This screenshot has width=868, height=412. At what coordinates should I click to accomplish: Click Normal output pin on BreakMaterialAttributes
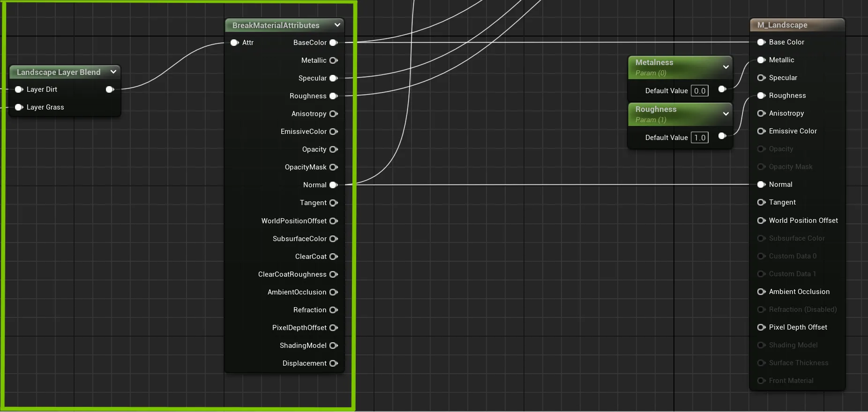334,185
